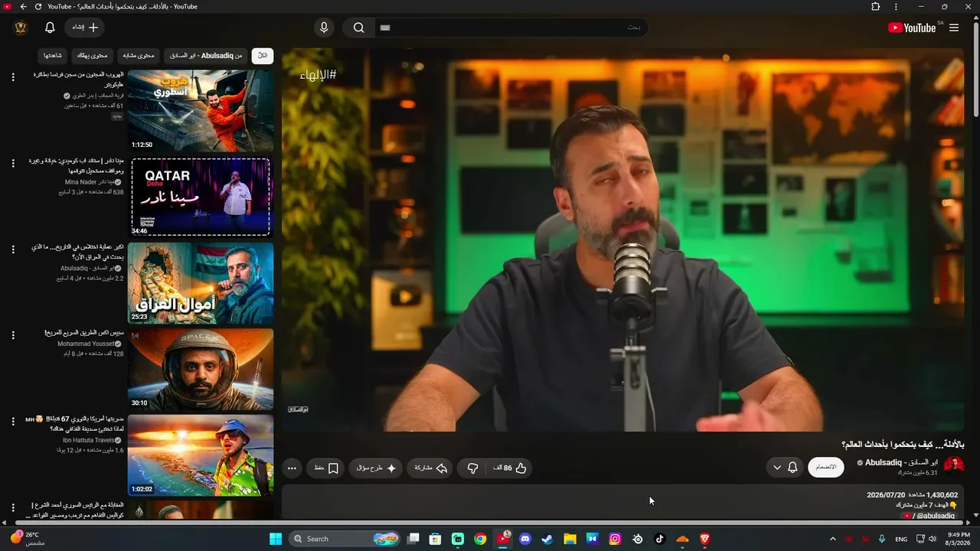Start voice search with the microphone
The image size is (980, 551).
[324, 28]
